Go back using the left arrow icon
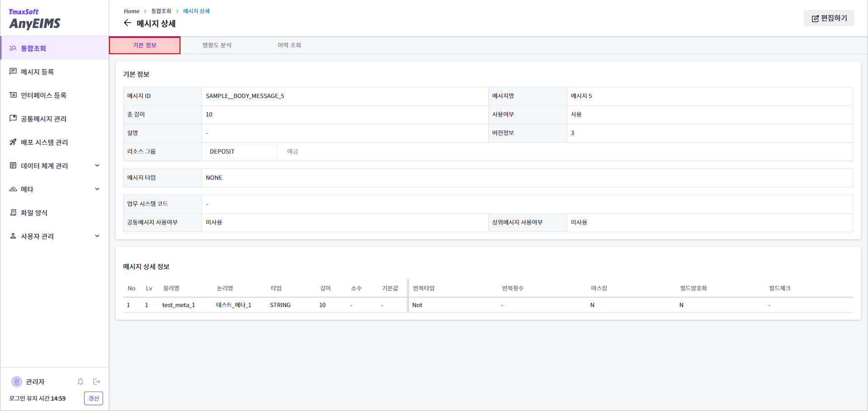The image size is (868, 411). click(x=127, y=23)
